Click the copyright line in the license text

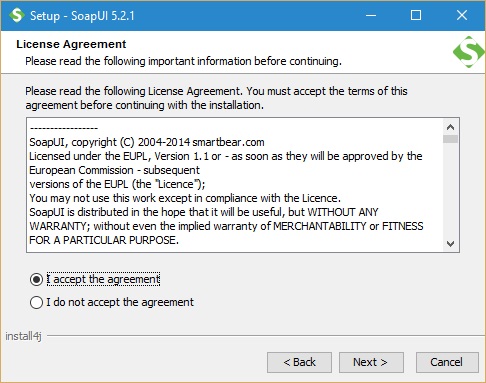147,142
